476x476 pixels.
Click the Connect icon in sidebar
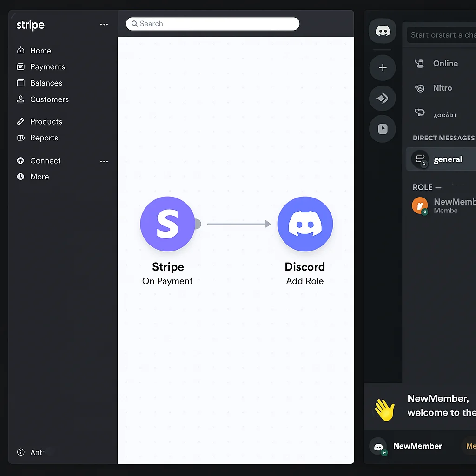click(20, 160)
